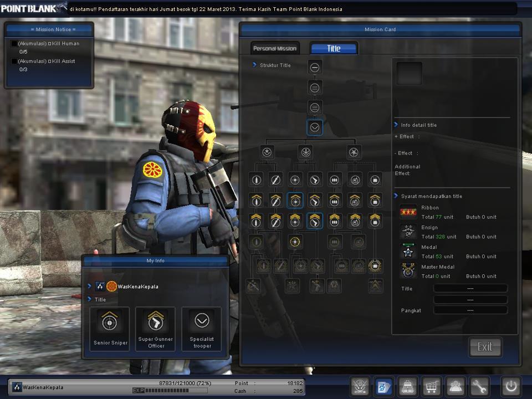The image size is (532, 399).
Task: Select the star badge branch title icon
Action: point(267,152)
